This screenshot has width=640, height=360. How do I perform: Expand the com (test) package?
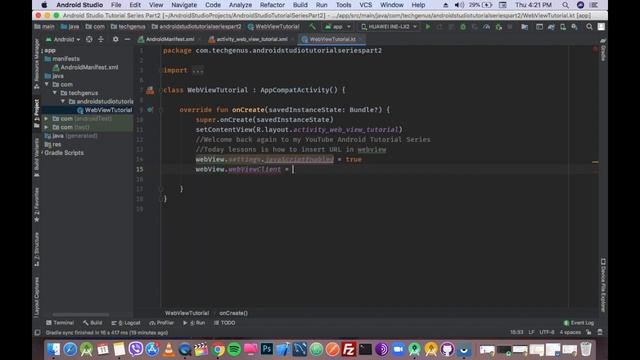click(x=47, y=127)
